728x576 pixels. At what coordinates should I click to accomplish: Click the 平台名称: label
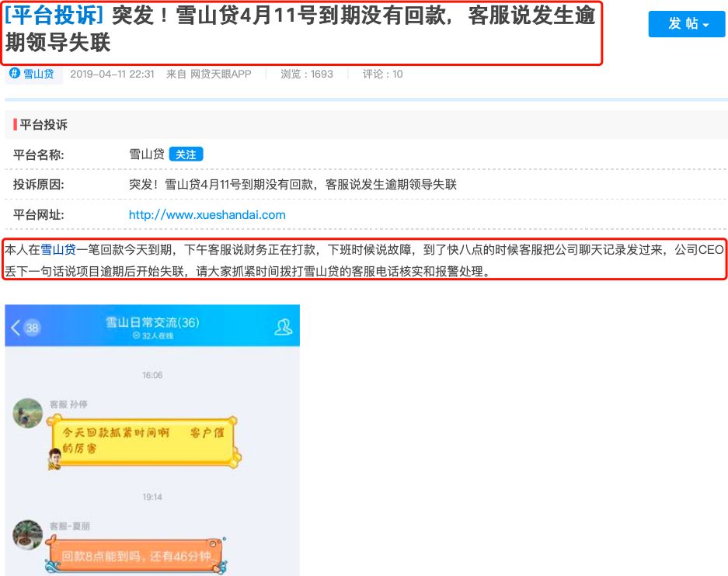point(38,155)
